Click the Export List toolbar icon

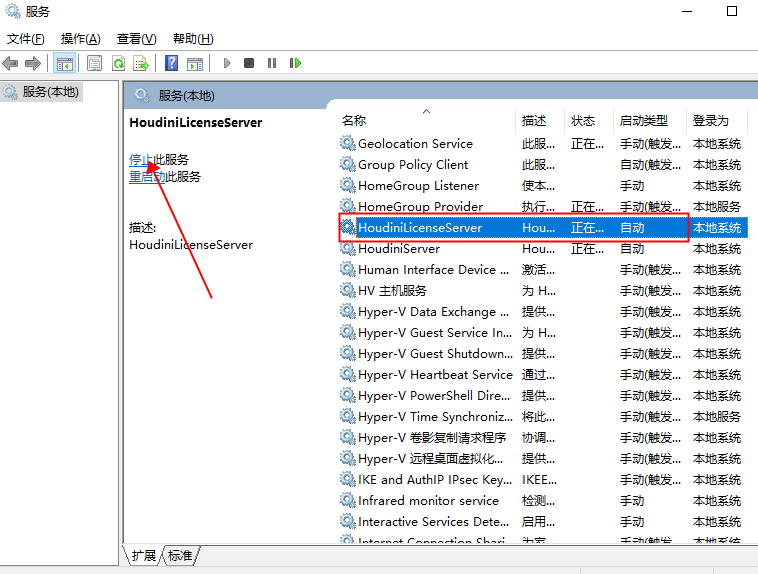click(141, 63)
